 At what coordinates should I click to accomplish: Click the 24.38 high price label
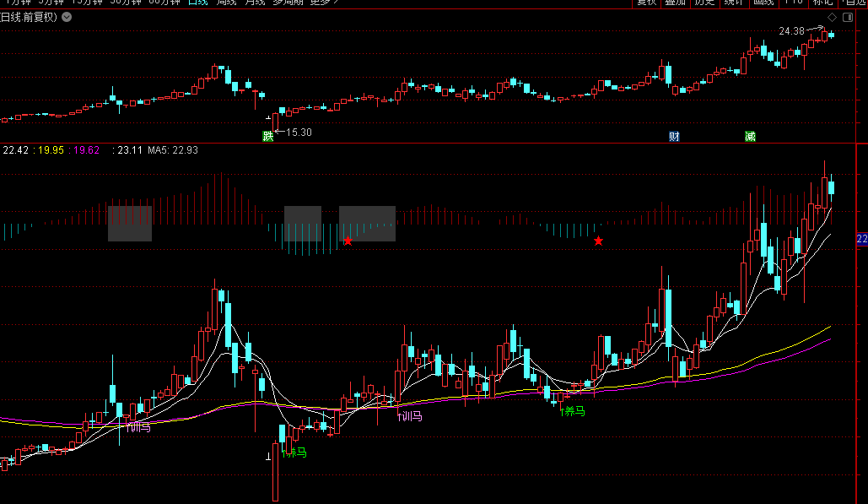[791, 31]
